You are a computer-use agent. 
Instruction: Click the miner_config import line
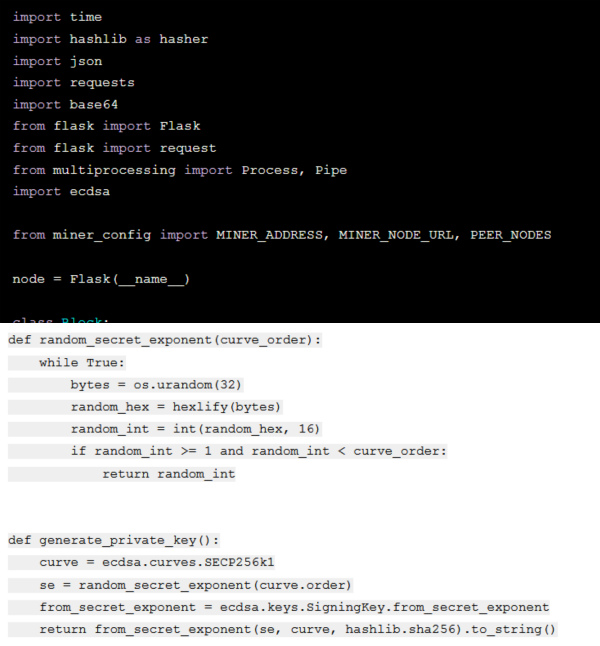[x=282, y=235]
